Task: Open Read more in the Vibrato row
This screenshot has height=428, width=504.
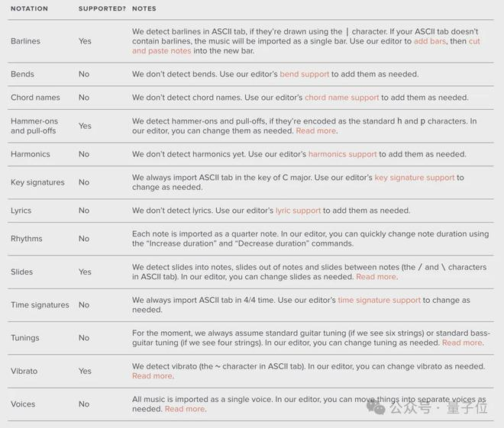Action: pyautogui.click(x=152, y=376)
